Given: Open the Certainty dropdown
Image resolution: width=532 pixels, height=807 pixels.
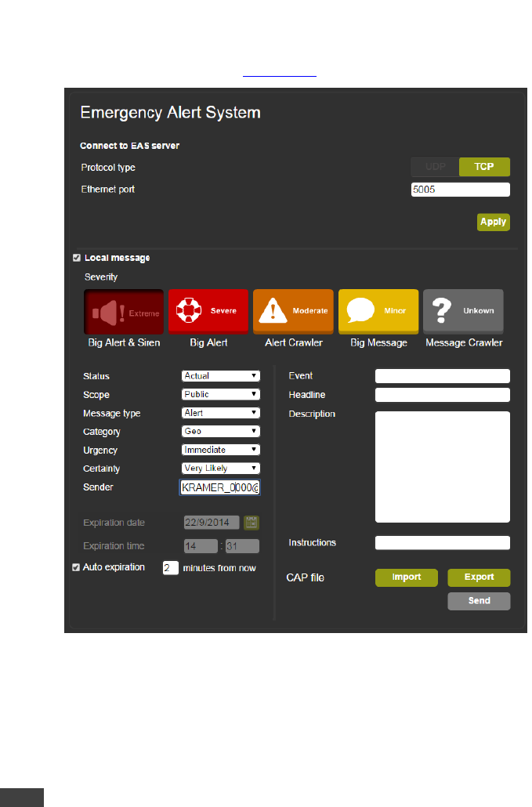Looking at the screenshot, I should click(x=221, y=469).
